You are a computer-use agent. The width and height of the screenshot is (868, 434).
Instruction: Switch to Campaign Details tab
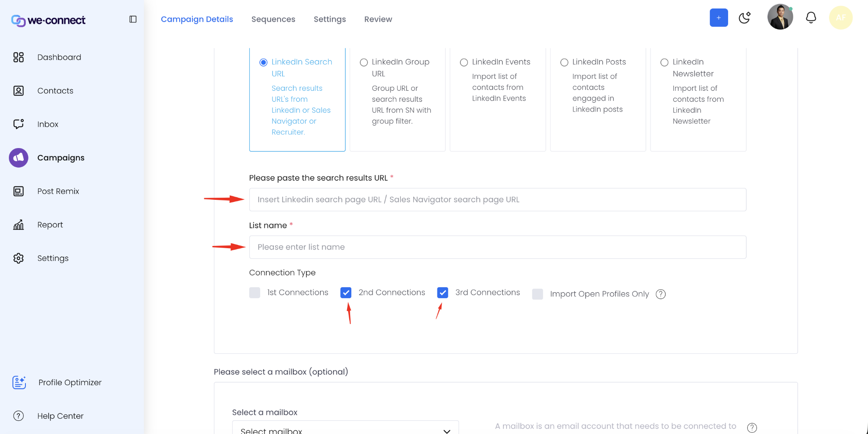(x=197, y=19)
